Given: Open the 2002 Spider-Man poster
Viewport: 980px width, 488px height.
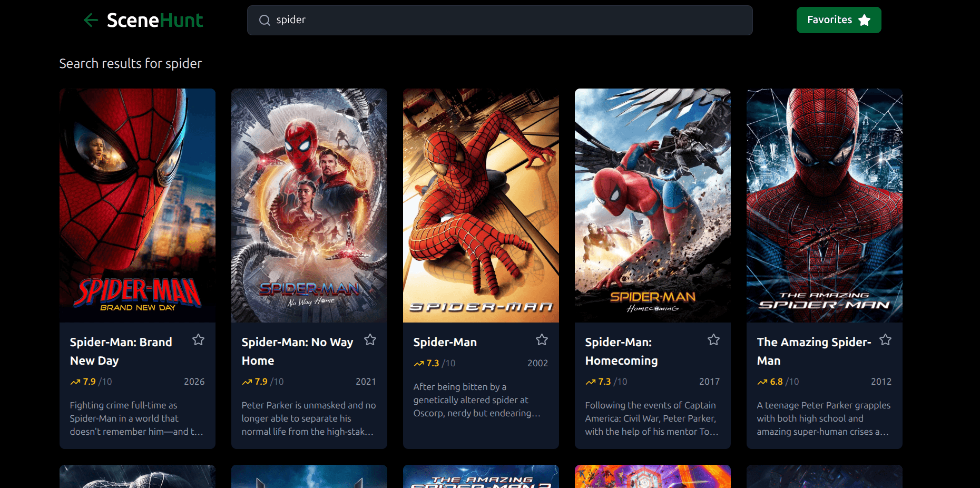Looking at the screenshot, I should (481, 206).
